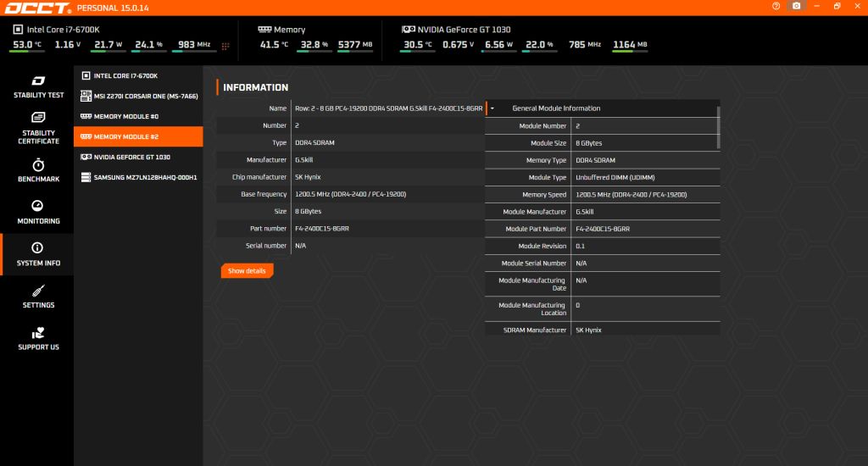868x466 pixels.
Task: Select MSI Z270I Corsair One motherboard entry
Action: click(x=138, y=97)
